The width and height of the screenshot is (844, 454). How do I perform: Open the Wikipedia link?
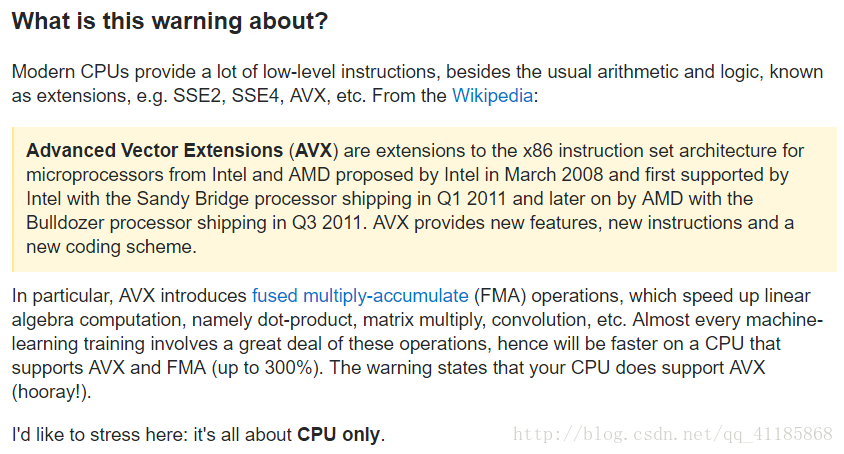point(493,96)
